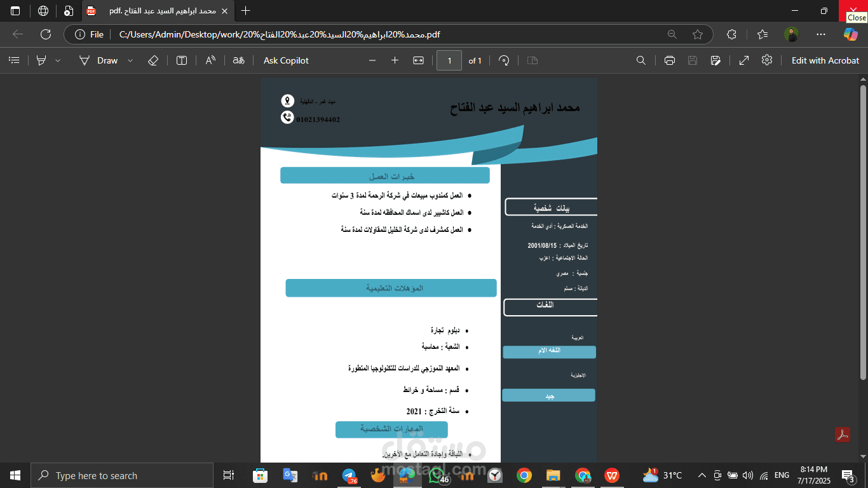Open Workspaces globe icon
Screen dimensions: 868x488
[x=43, y=11]
